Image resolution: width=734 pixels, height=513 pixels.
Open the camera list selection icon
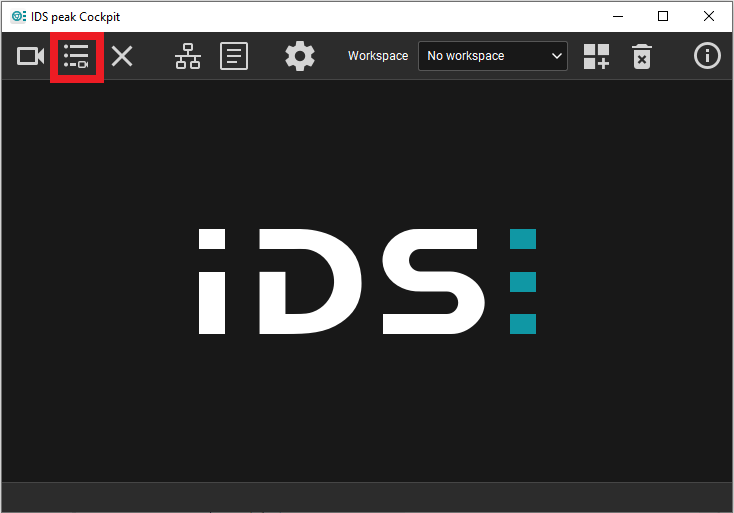click(x=76, y=56)
